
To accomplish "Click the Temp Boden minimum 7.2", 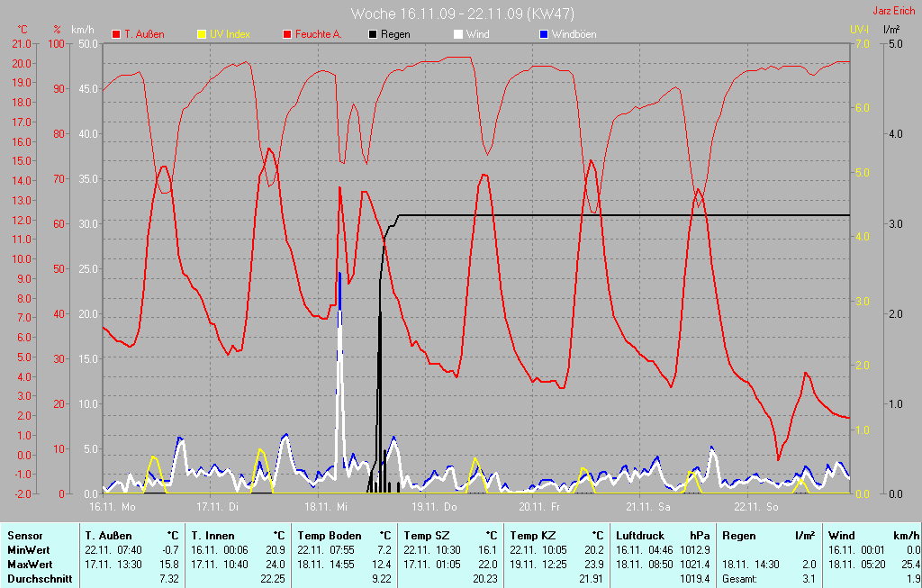I will [x=384, y=550].
